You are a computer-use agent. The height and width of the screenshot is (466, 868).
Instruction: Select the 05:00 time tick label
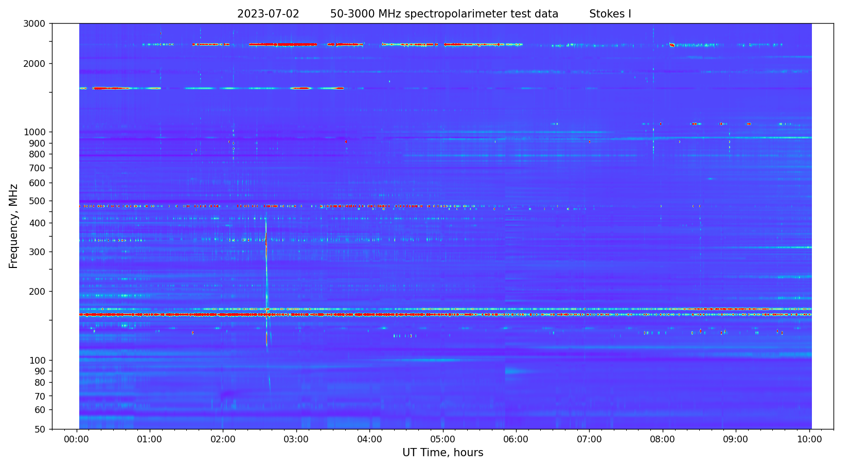tap(442, 439)
